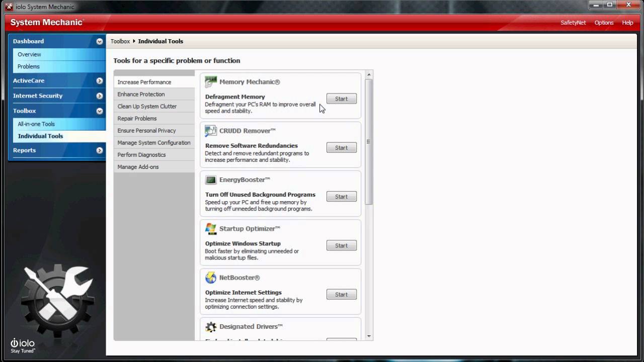Click the System Mechanic header logo text
Screen dimensions: 644x362
coord(47,23)
